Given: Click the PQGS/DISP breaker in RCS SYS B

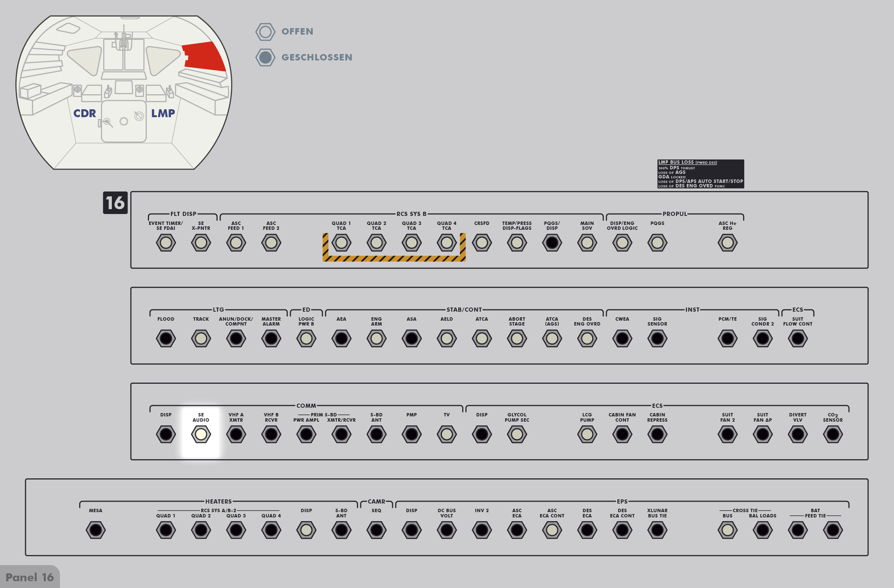Looking at the screenshot, I should pos(552,243).
